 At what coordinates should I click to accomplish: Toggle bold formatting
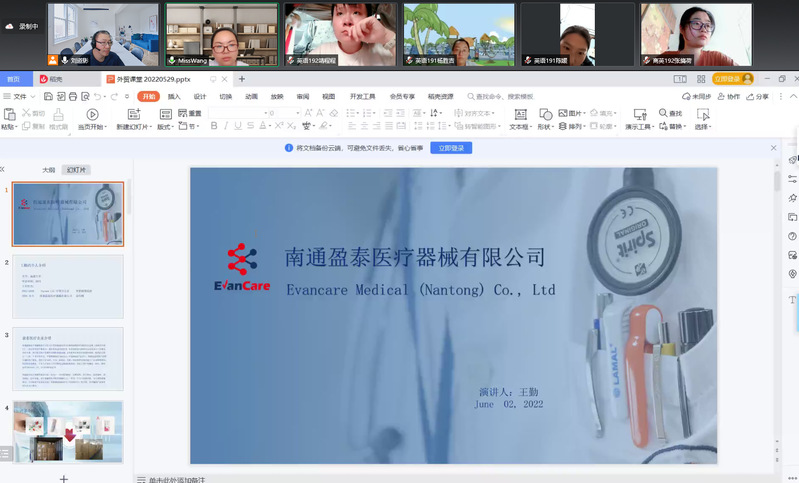click(213, 127)
